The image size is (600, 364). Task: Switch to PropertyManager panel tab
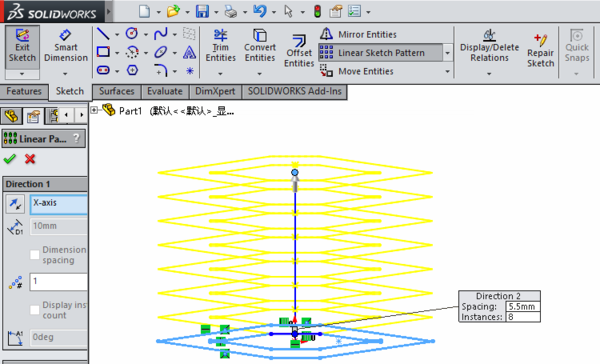(x=33, y=116)
